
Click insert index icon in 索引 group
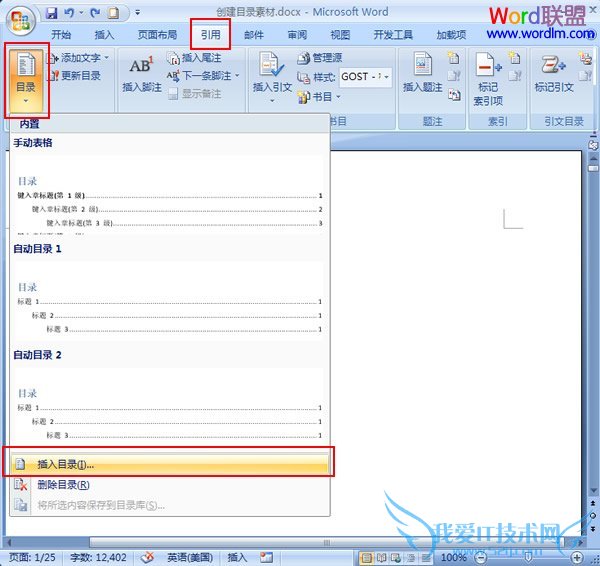pyautogui.click(x=514, y=58)
